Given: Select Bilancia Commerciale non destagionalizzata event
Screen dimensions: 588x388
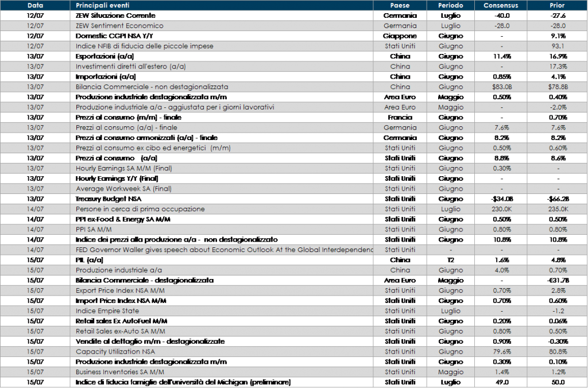Looking at the screenshot, I should pyautogui.click(x=152, y=87).
